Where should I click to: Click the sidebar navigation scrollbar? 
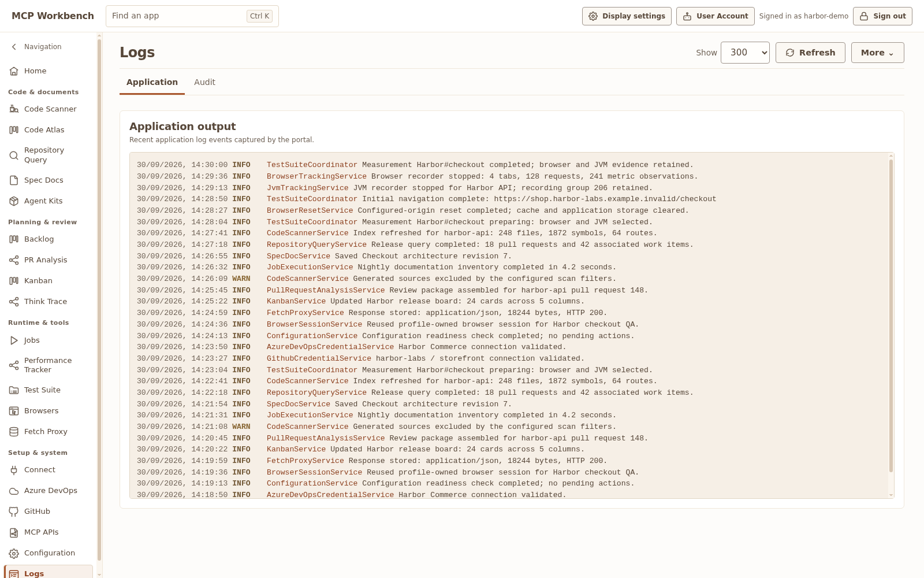coord(99,299)
